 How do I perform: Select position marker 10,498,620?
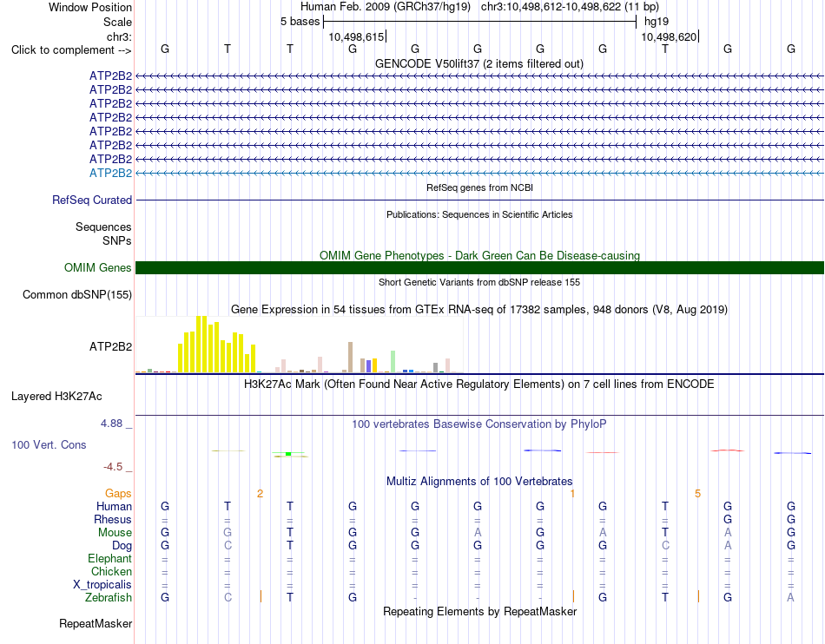[x=669, y=36]
